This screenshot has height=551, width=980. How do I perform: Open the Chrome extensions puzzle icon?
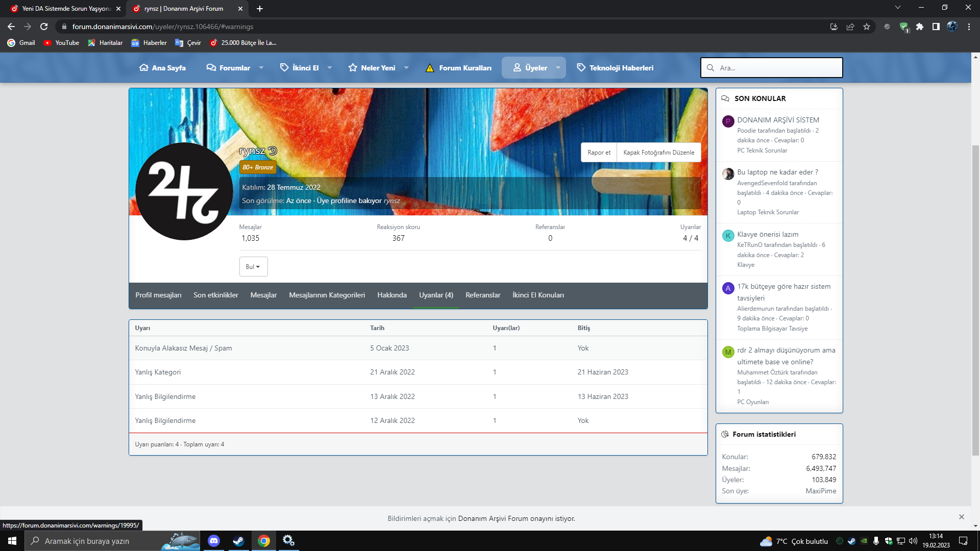(920, 27)
